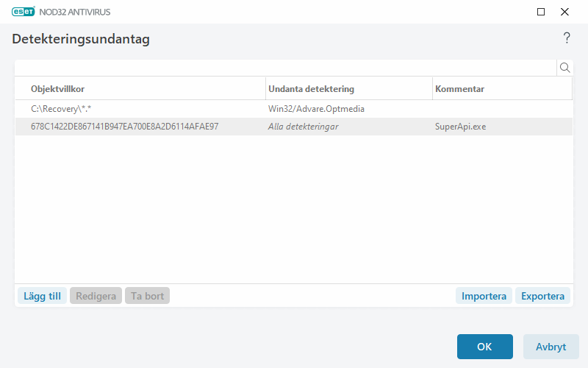Close the Detekteringsundantag window
Image resolution: width=588 pixels, height=368 pixels.
point(564,12)
